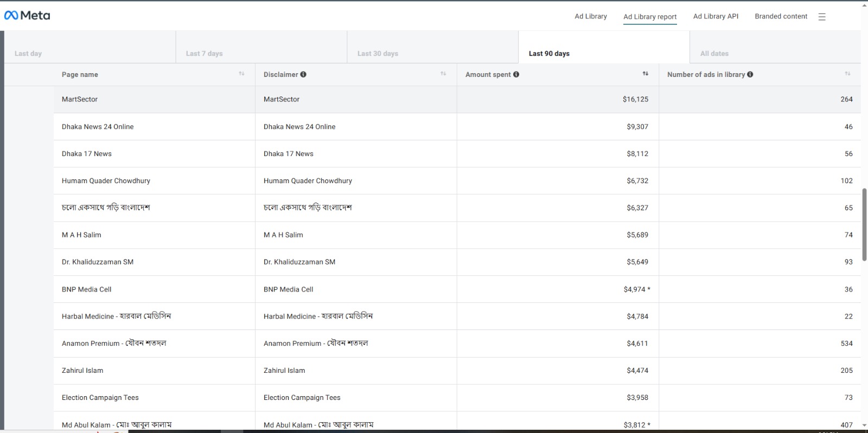Open the hamburger menu icon
868x433 pixels.
click(822, 17)
